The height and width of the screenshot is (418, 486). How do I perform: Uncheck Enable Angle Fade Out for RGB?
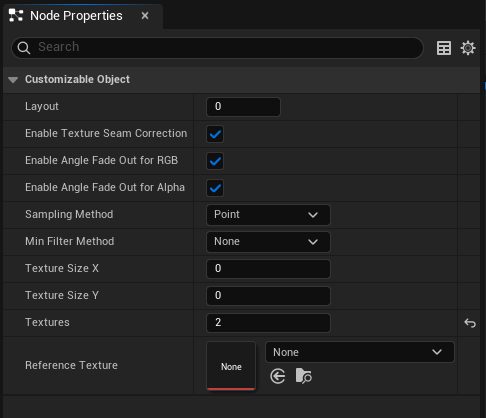[x=215, y=161]
